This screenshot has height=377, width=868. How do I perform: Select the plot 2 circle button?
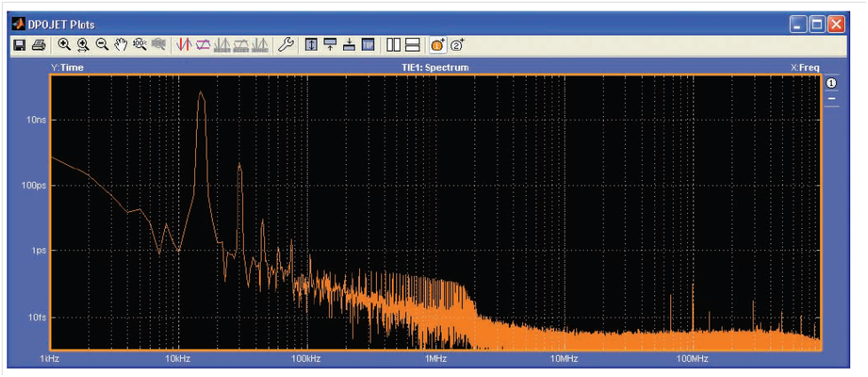tap(457, 44)
